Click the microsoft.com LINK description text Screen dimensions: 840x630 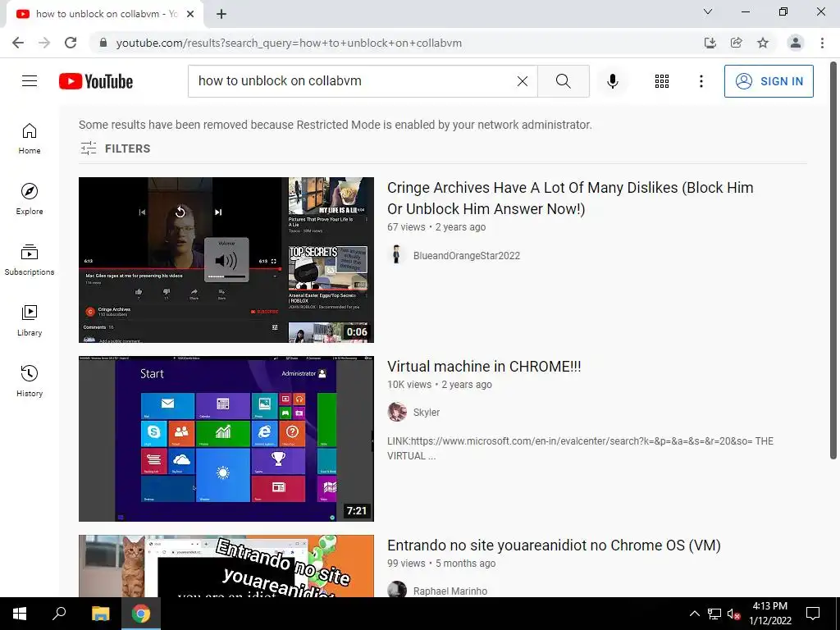580,449
